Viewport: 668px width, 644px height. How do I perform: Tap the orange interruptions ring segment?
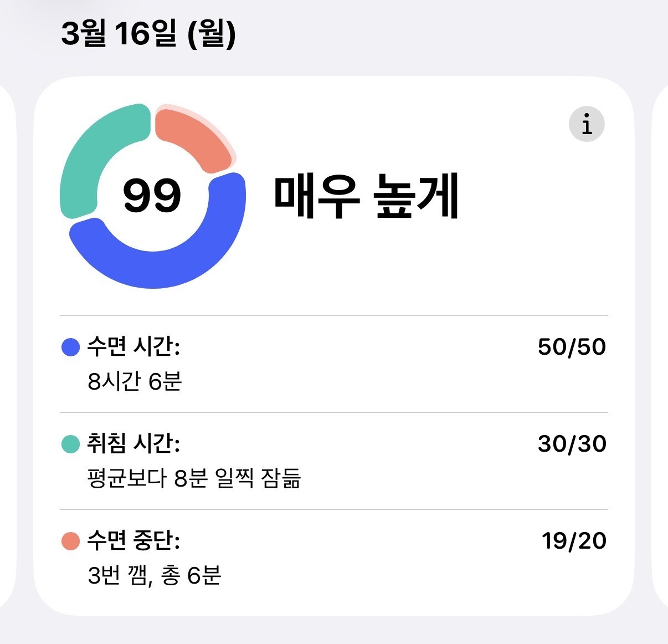(x=194, y=136)
